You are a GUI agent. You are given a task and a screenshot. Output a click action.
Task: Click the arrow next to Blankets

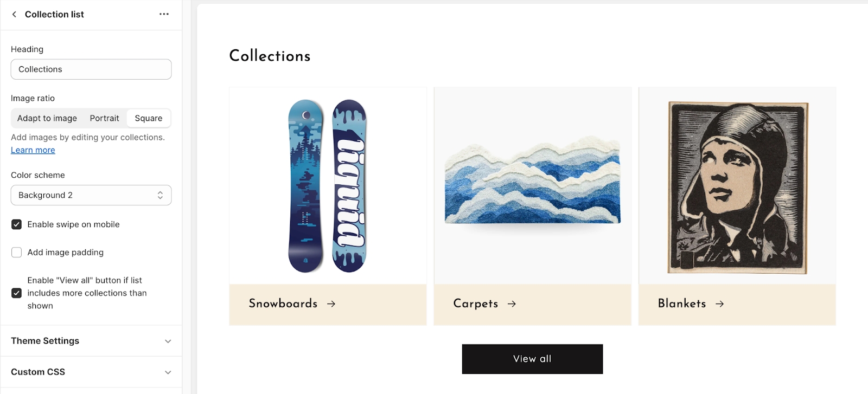tap(719, 304)
